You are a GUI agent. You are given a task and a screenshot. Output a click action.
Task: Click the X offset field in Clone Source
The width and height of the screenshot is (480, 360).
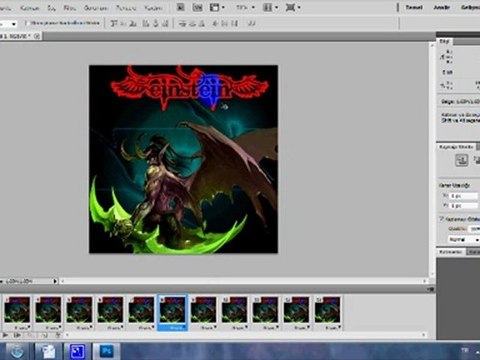point(464,196)
